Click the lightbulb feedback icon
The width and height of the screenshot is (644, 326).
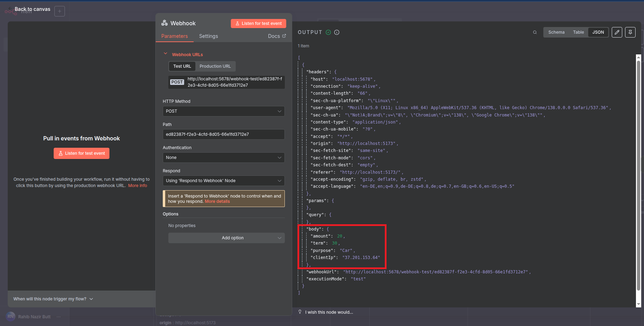[300, 312]
